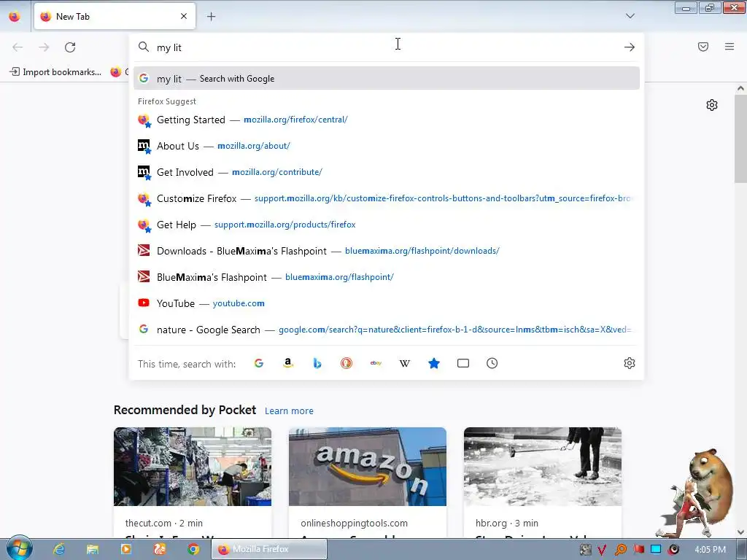Screen dimensions: 747x560
Task: Open the Windows Start menu
Action: click(19, 548)
